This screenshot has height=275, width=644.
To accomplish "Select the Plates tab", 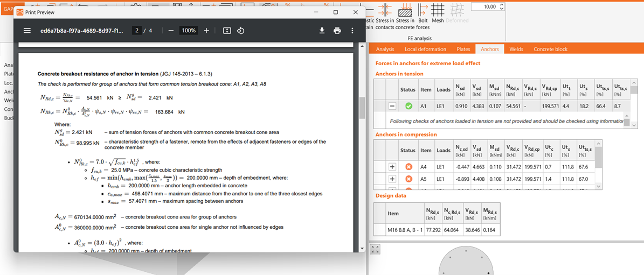I will click(x=463, y=49).
